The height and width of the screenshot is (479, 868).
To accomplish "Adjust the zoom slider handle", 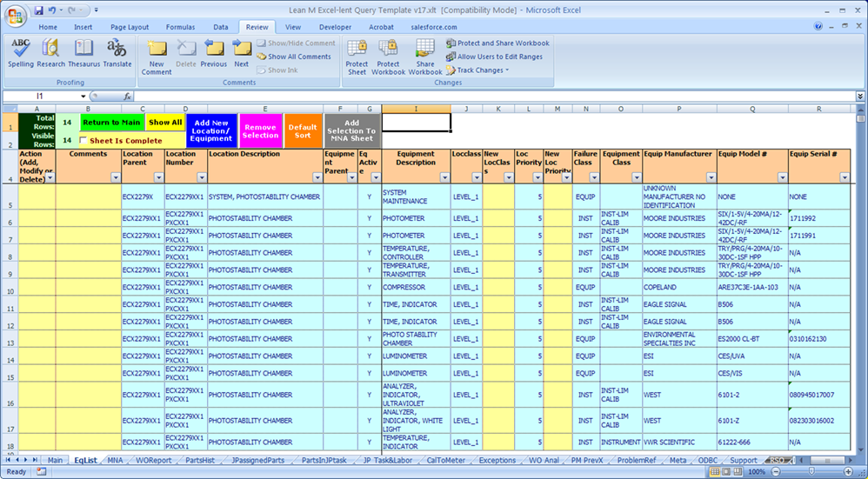I will pyautogui.click(x=811, y=472).
